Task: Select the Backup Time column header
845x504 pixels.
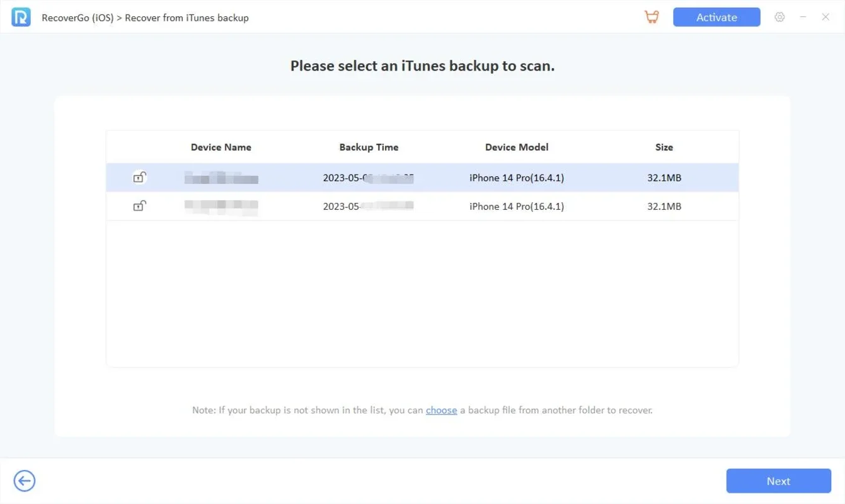Action: pos(369,147)
